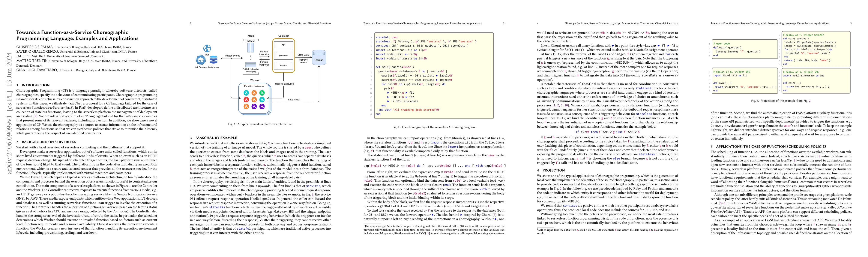Click the 'def main( queries@user )' code line
Screen dimensions: 868x257
pos(395,67)
